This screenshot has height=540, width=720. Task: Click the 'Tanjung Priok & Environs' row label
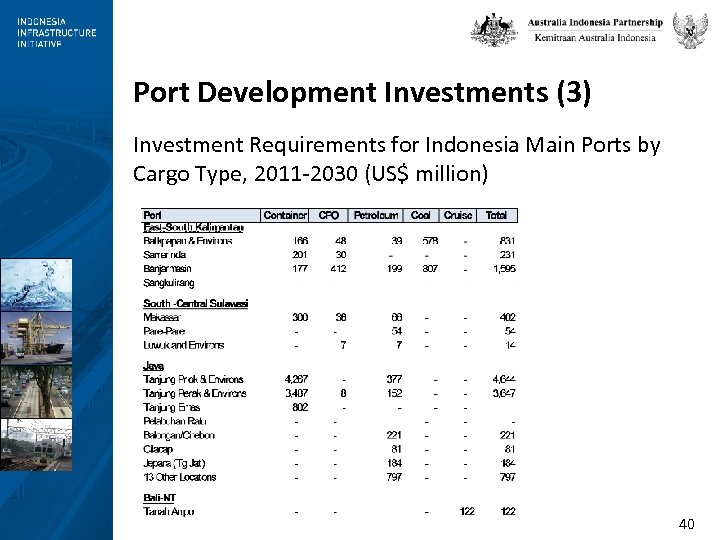pyautogui.click(x=193, y=380)
